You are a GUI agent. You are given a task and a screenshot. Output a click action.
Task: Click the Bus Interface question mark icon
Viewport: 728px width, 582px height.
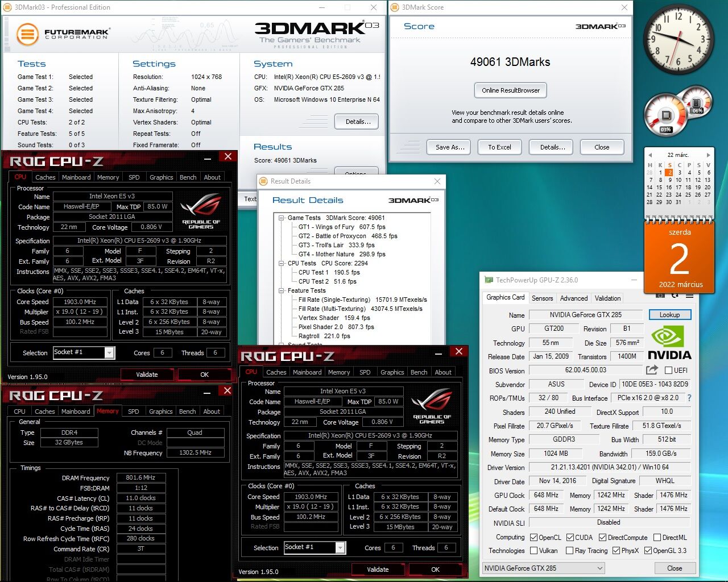coord(689,398)
